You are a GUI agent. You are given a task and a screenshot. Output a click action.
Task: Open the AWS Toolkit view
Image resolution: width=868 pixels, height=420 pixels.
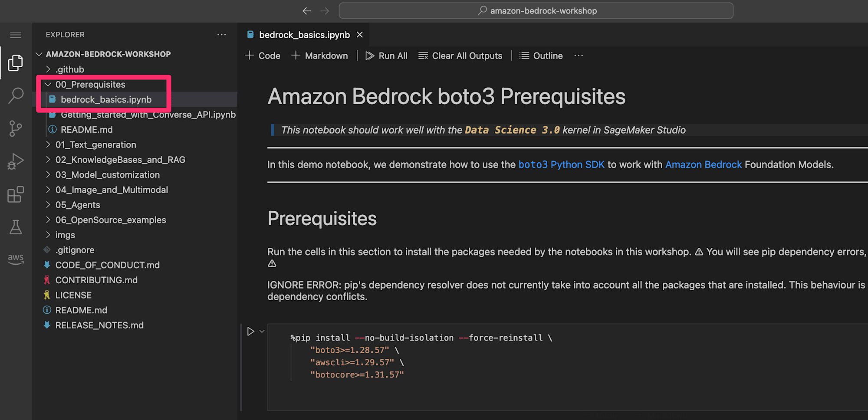pos(16,259)
